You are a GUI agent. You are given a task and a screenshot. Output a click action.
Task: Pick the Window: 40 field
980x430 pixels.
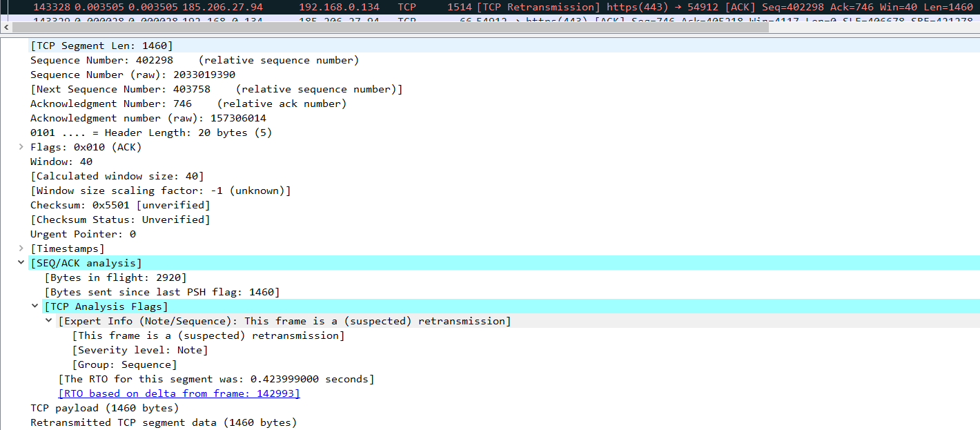pyautogui.click(x=61, y=162)
